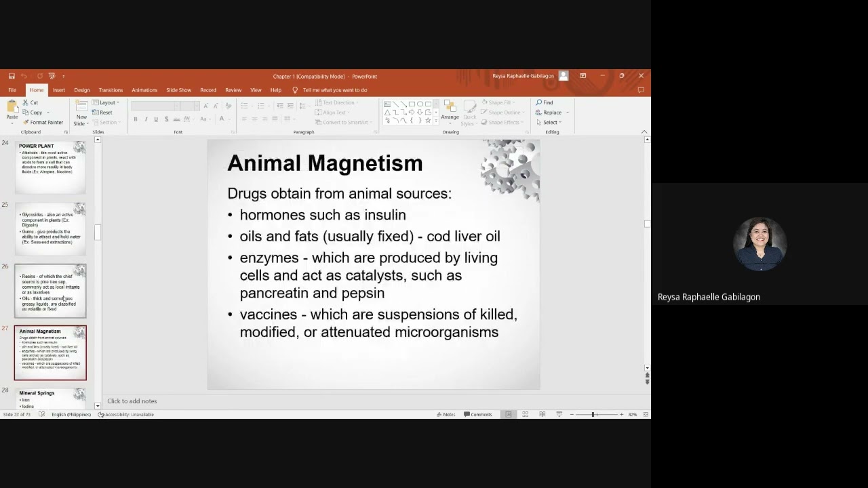Toggle Center text alignment
Image resolution: width=868 pixels, height=488 pixels.
tap(254, 119)
